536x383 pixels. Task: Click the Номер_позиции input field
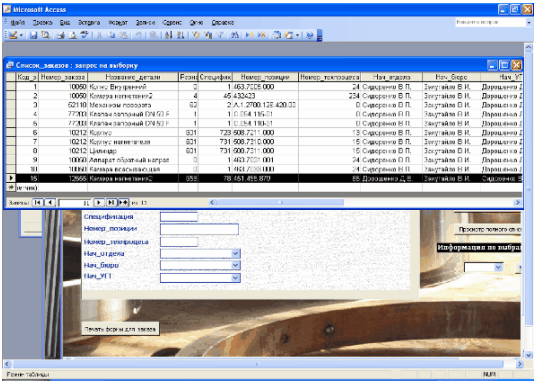pos(199,229)
